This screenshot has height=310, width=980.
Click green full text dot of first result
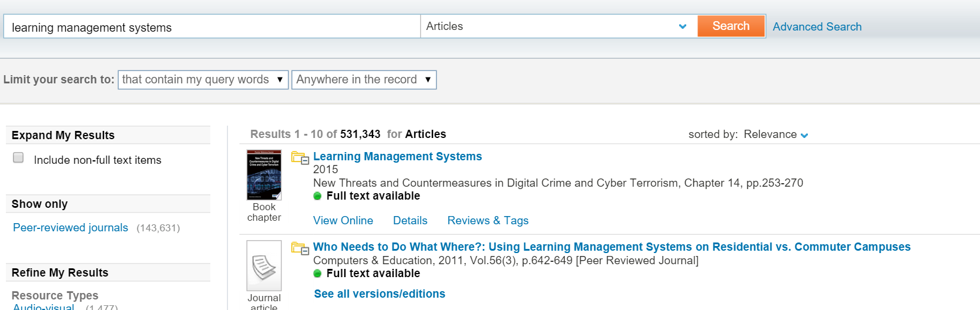(x=318, y=196)
